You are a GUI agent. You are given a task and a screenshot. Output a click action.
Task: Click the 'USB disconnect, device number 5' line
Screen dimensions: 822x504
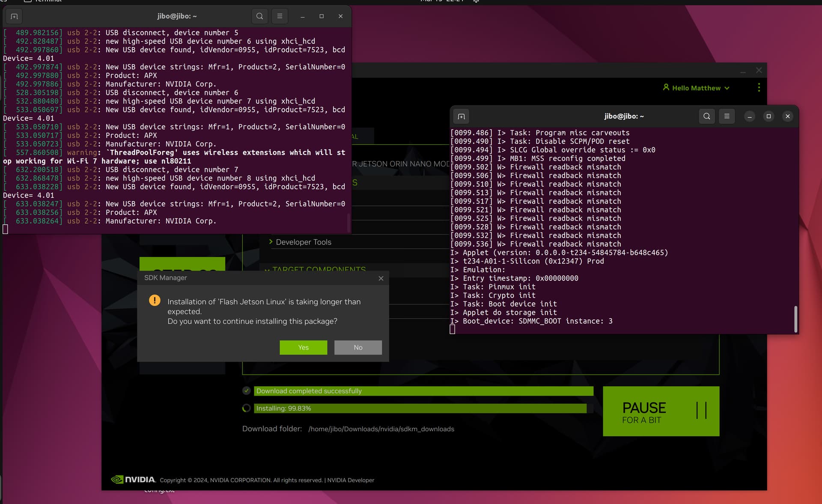point(121,33)
